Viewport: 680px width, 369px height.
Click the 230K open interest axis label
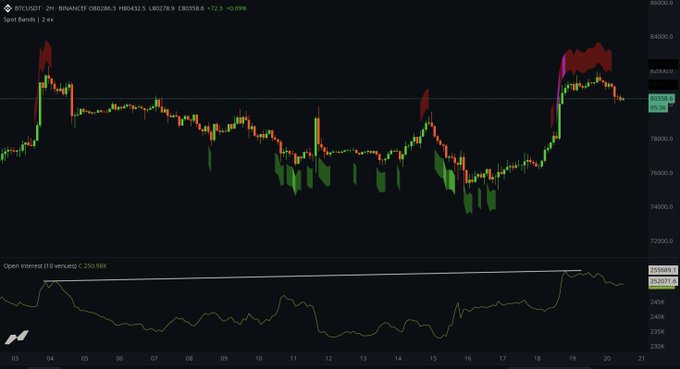click(x=657, y=346)
